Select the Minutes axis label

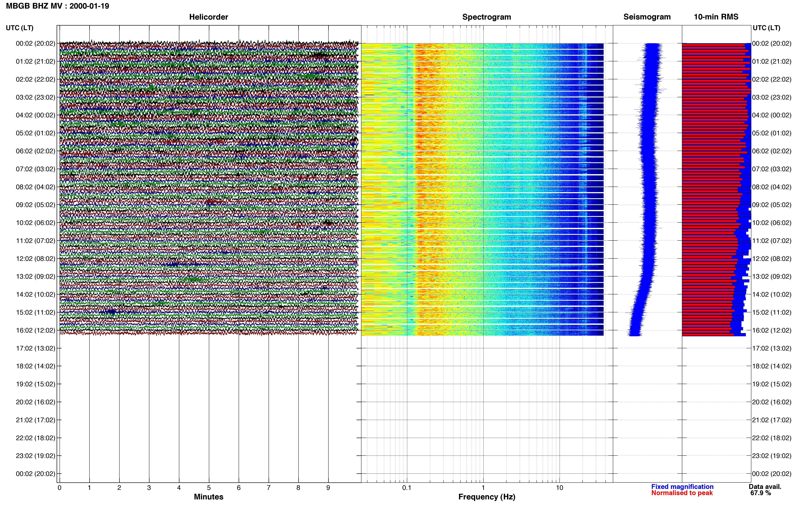(209, 497)
